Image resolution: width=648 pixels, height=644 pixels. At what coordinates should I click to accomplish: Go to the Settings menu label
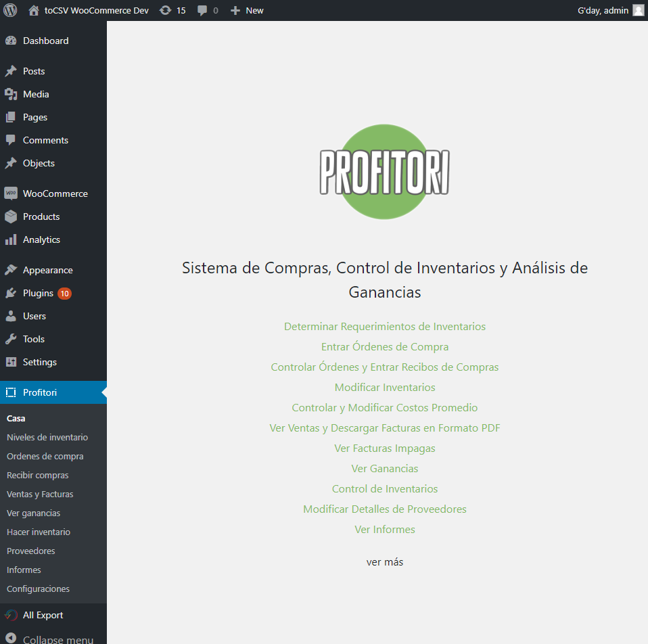(40, 362)
